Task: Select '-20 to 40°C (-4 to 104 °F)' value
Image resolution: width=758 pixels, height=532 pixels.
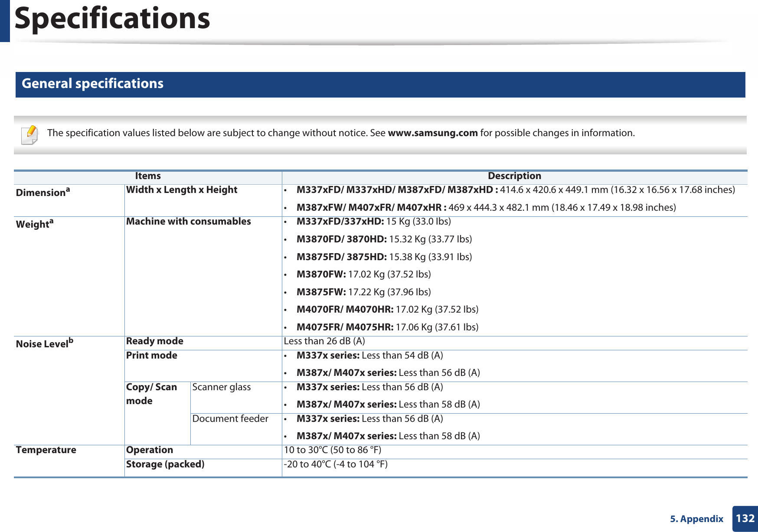Action: click(336, 464)
